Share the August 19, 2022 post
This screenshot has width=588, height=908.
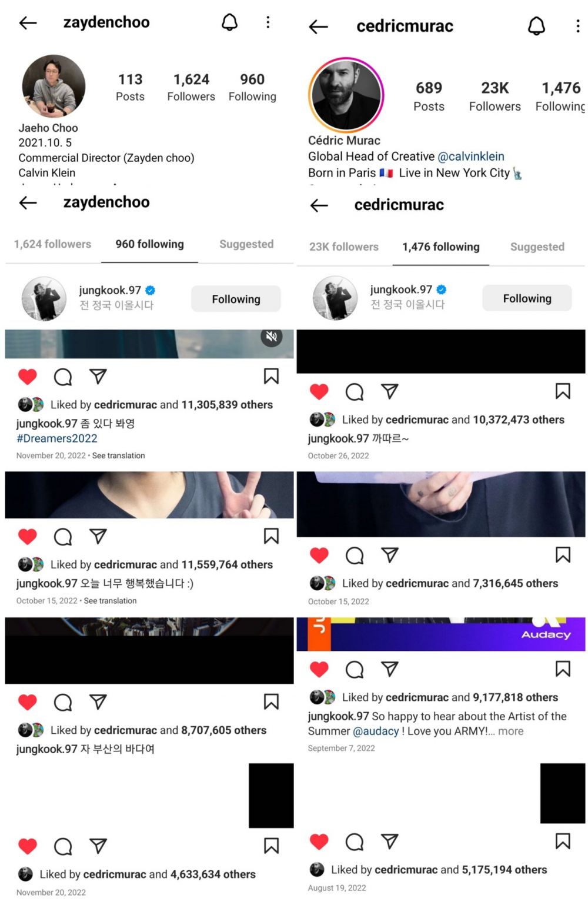click(x=390, y=842)
